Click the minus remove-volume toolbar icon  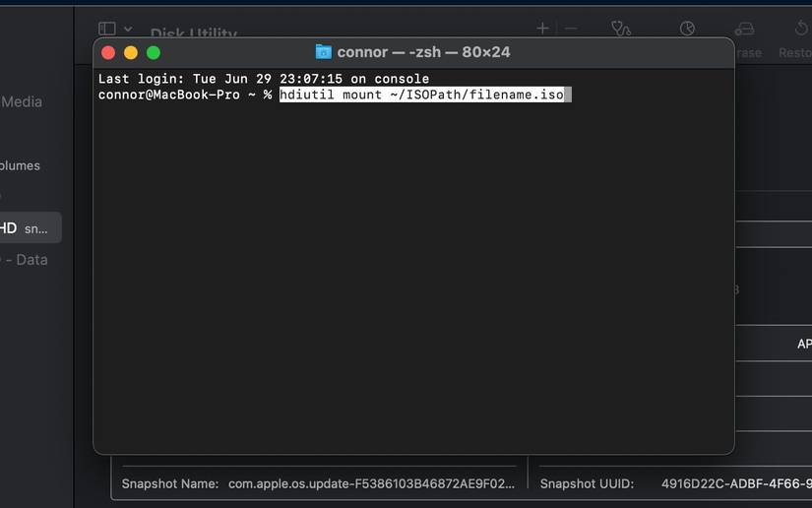(571, 29)
